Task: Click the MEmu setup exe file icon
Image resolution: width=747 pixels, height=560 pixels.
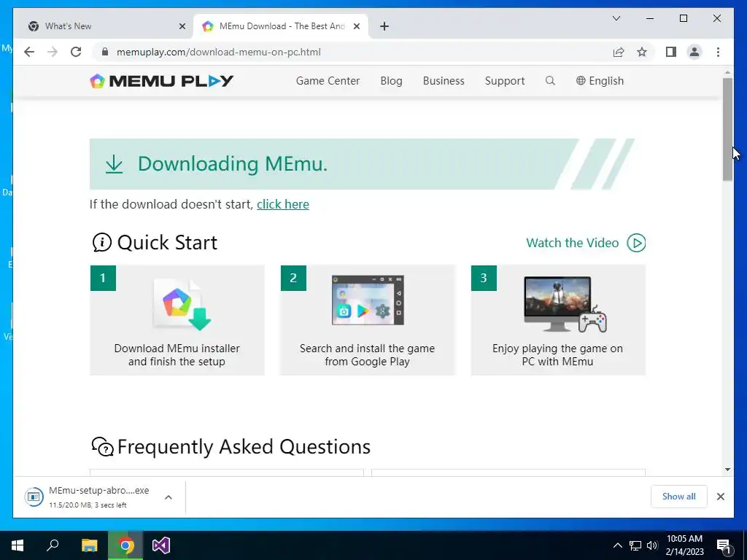Action: (34, 497)
